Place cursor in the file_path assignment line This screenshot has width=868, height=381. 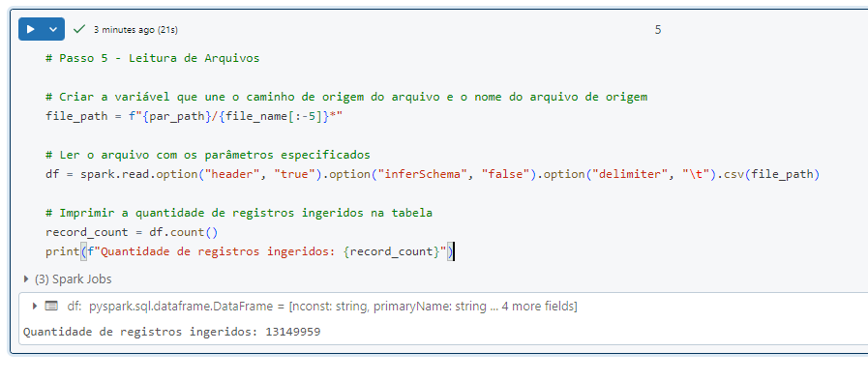(x=195, y=117)
